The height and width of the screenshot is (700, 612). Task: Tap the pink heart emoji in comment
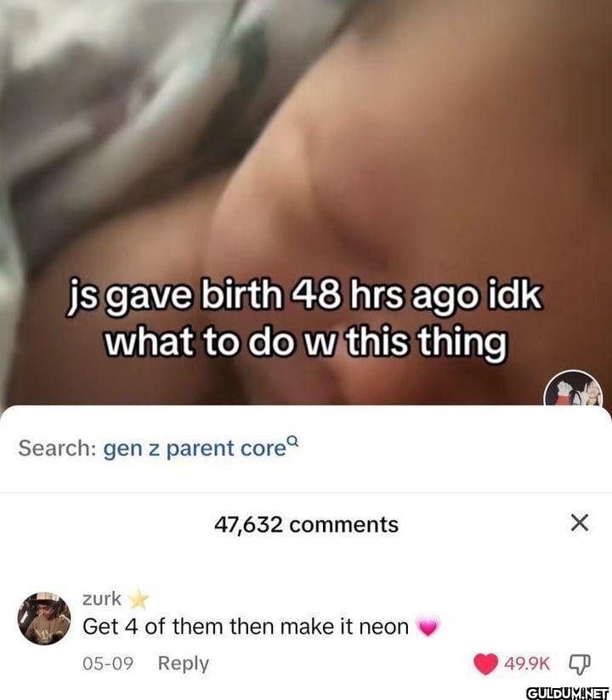tap(428, 627)
